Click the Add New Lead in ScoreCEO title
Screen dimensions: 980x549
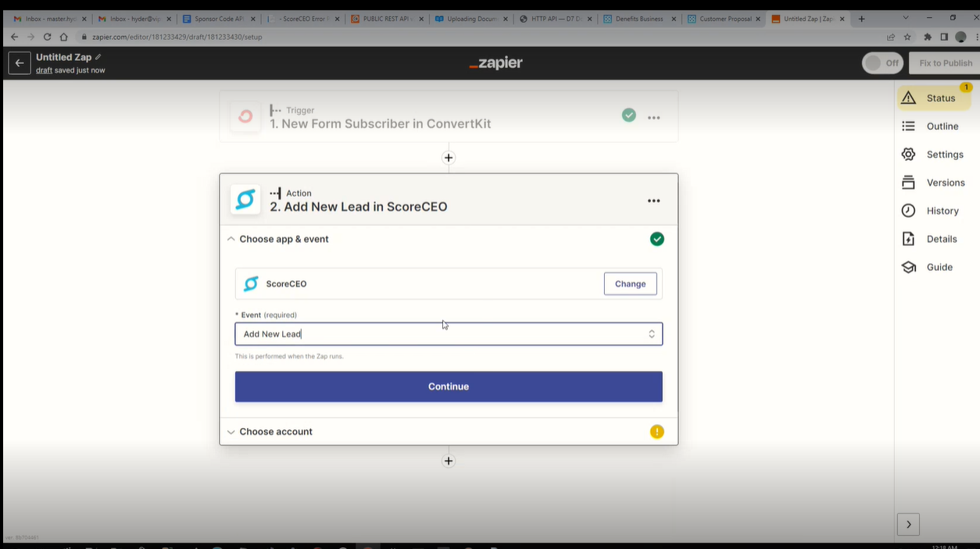359,207
